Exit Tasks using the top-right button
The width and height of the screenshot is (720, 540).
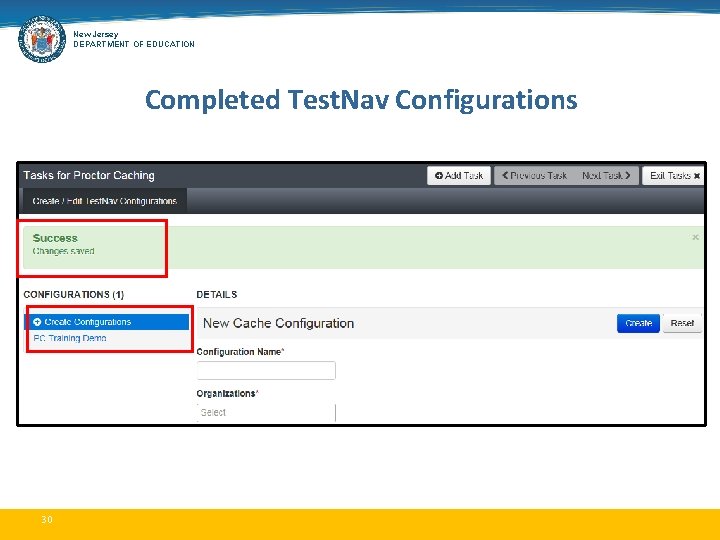pos(674,175)
